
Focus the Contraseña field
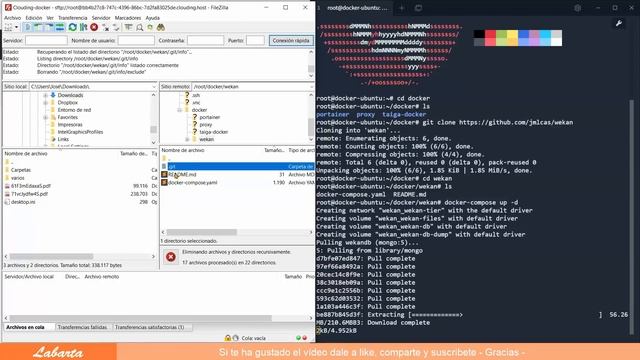[205, 40]
